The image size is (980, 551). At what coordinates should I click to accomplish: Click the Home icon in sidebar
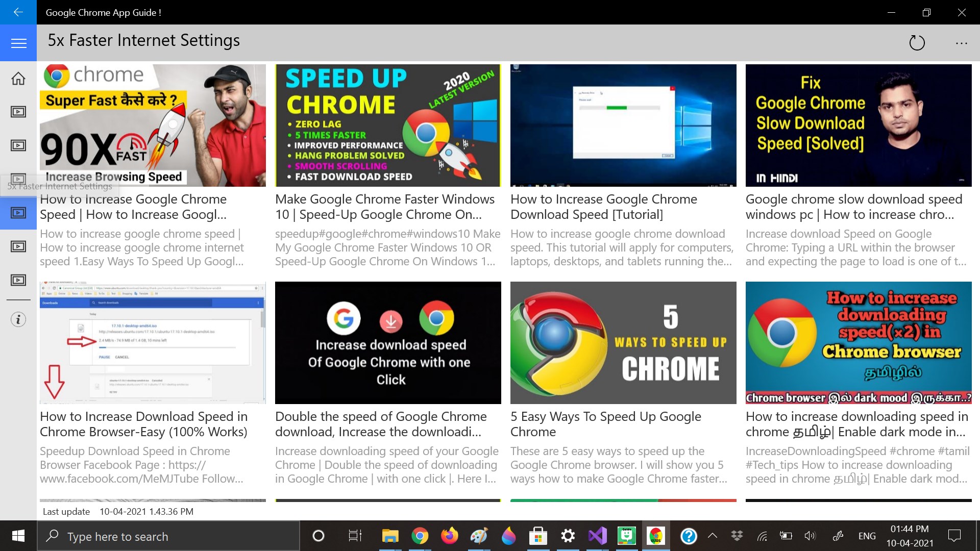(18, 79)
